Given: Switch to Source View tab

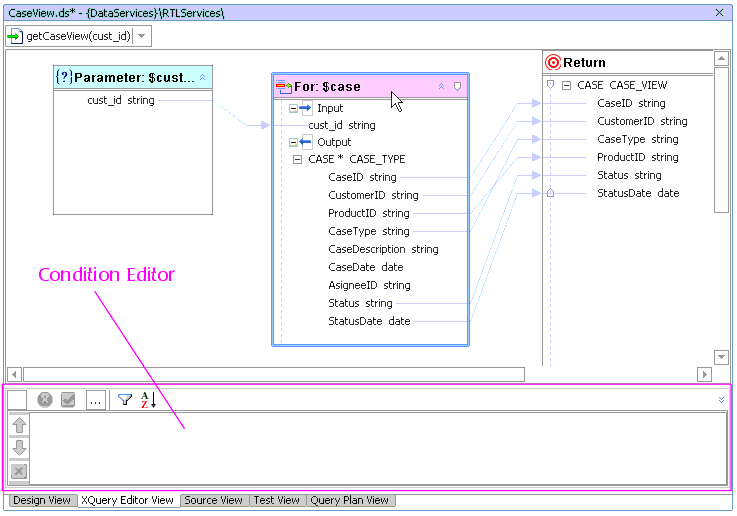Looking at the screenshot, I should (x=213, y=500).
